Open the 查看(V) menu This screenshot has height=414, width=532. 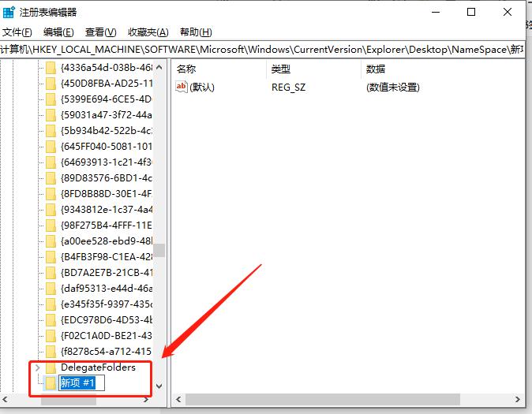click(100, 32)
